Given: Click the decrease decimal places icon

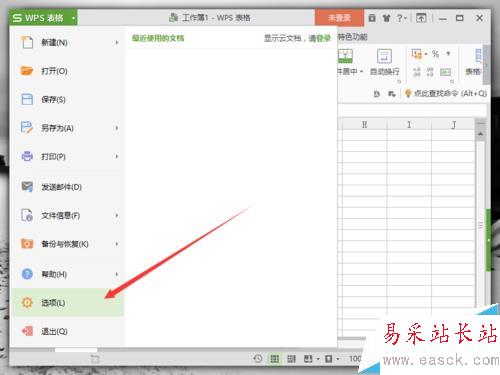Looking at the screenshot, I should click(x=430, y=72).
